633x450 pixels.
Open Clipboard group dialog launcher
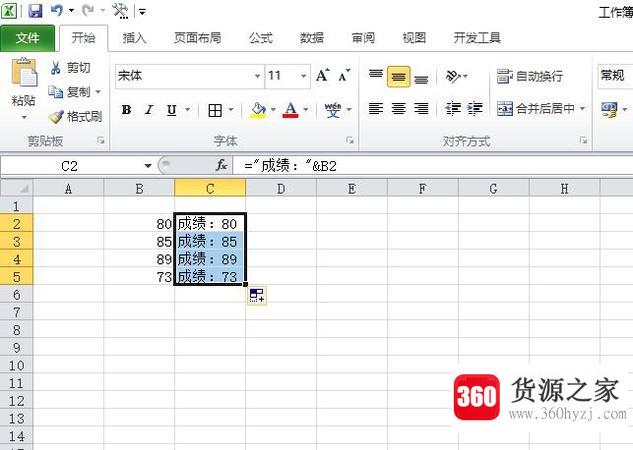click(x=101, y=140)
